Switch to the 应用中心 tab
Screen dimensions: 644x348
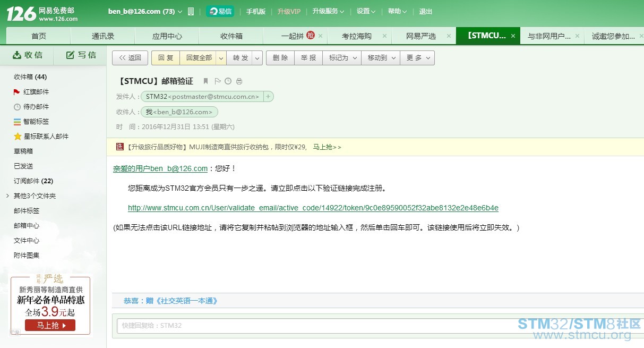pyautogui.click(x=167, y=36)
